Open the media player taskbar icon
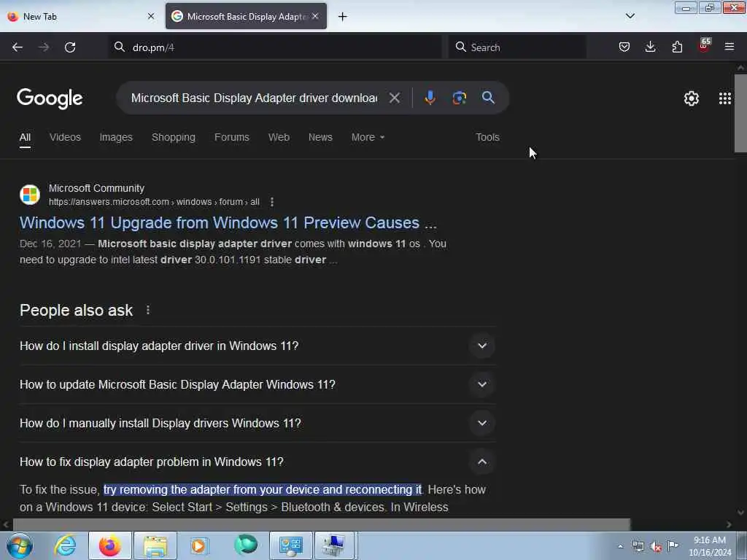This screenshot has width=747, height=560. [x=198, y=545]
